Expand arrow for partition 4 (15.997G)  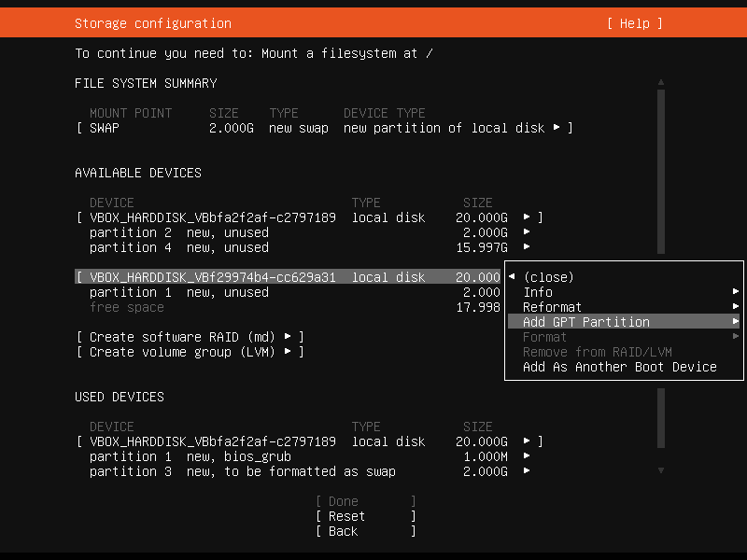527,246
